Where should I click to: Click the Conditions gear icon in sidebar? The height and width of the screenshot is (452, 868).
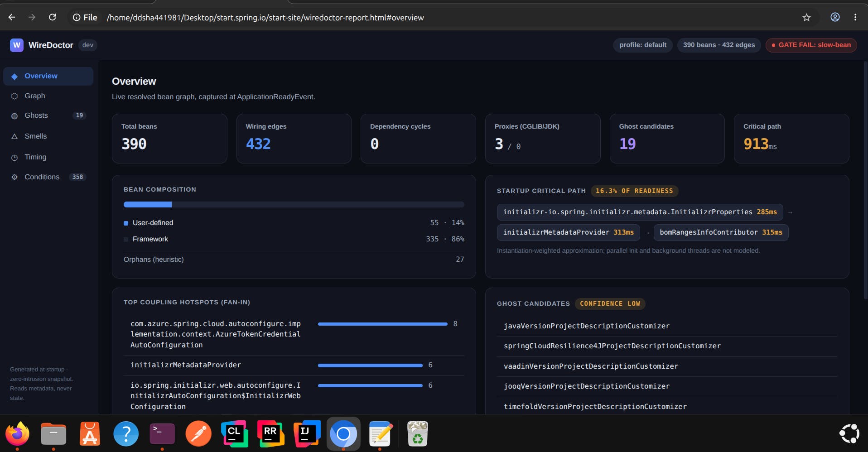[14, 177]
